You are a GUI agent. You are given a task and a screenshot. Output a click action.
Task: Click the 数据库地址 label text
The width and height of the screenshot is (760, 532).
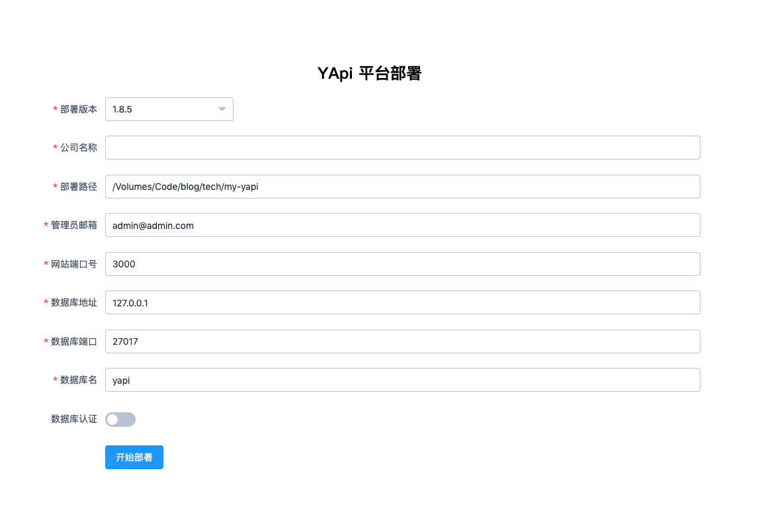tap(73, 302)
